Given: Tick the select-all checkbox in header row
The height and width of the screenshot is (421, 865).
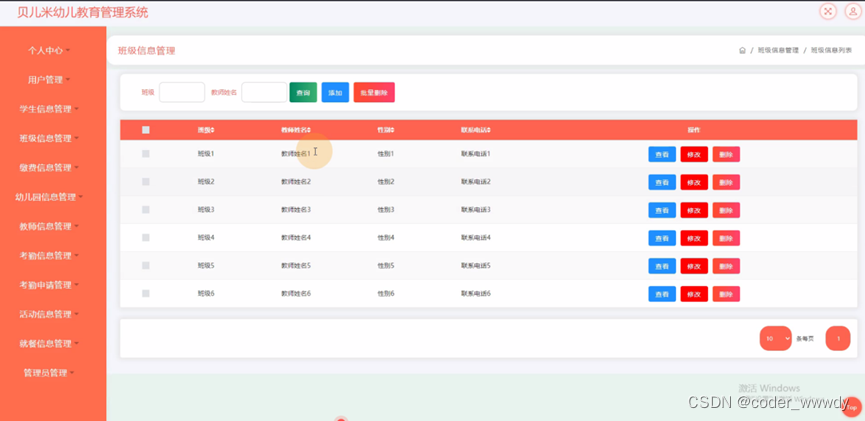Looking at the screenshot, I should (x=146, y=130).
